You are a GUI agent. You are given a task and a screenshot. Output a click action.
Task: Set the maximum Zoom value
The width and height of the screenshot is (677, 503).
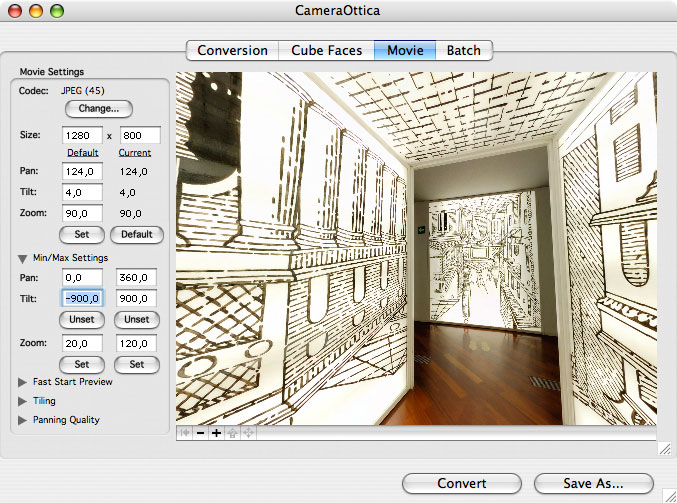[136, 364]
